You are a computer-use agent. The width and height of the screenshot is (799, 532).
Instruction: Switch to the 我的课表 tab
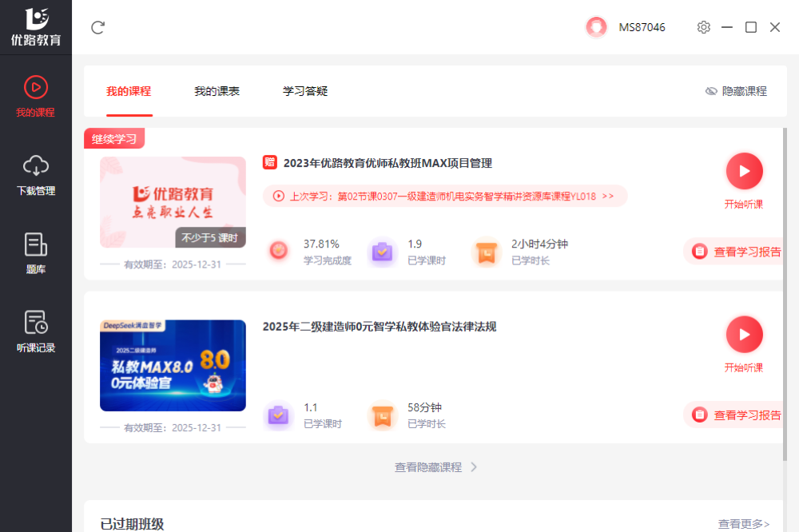tap(217, 91)
